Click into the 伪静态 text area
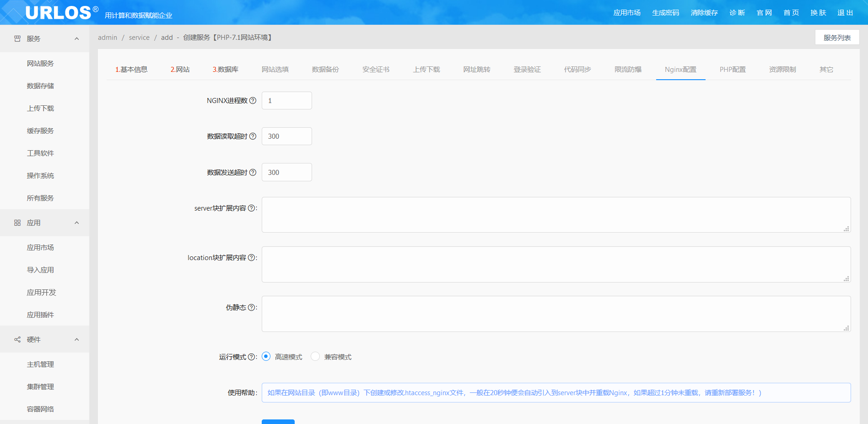Image resolution: width=868 pixels, height=424 pixels. [x=555, y=314]
